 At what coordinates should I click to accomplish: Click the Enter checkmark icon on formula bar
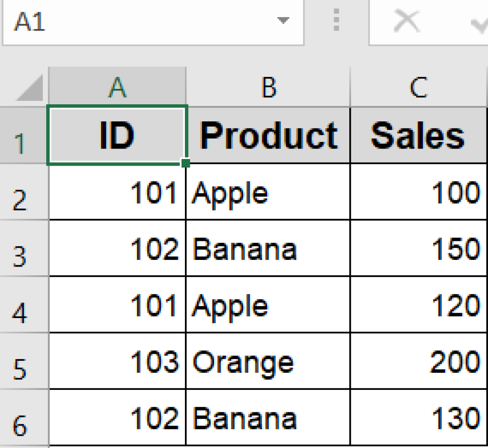pos(479,21)
